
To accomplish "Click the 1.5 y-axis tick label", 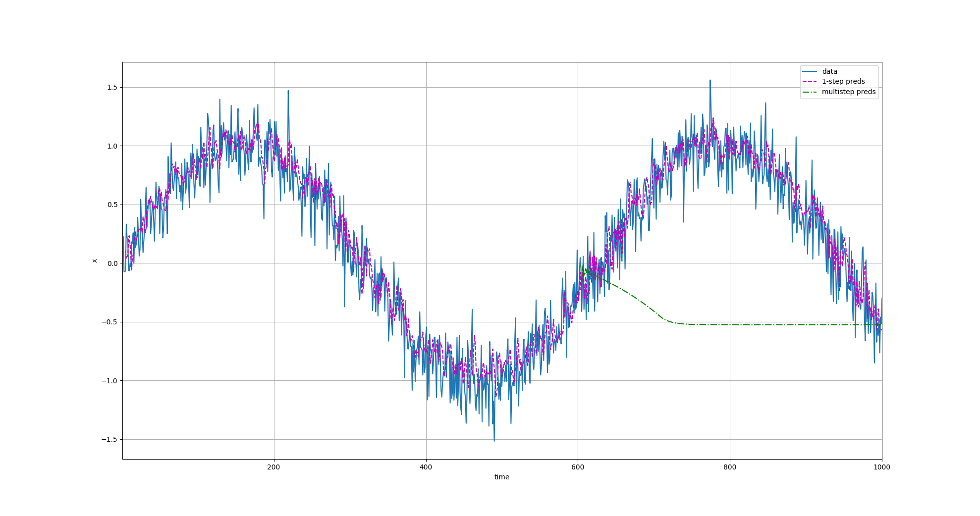I will [112, 87].
